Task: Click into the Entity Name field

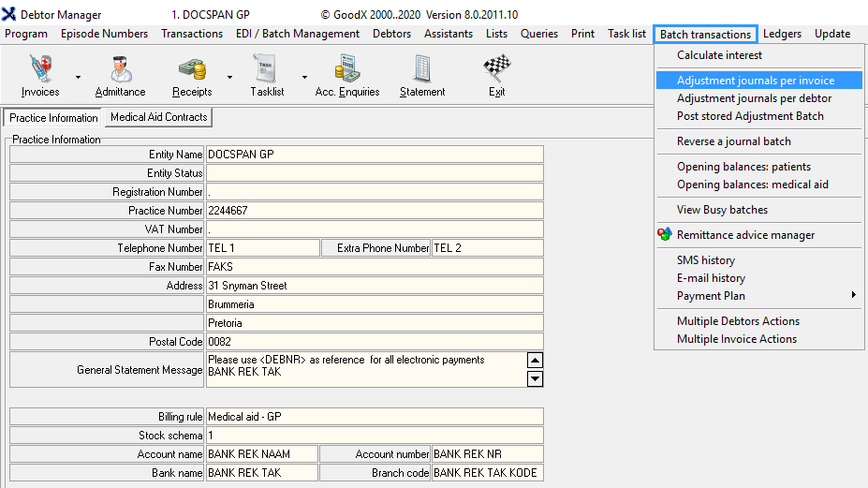Action: click(x=374, y=155)
